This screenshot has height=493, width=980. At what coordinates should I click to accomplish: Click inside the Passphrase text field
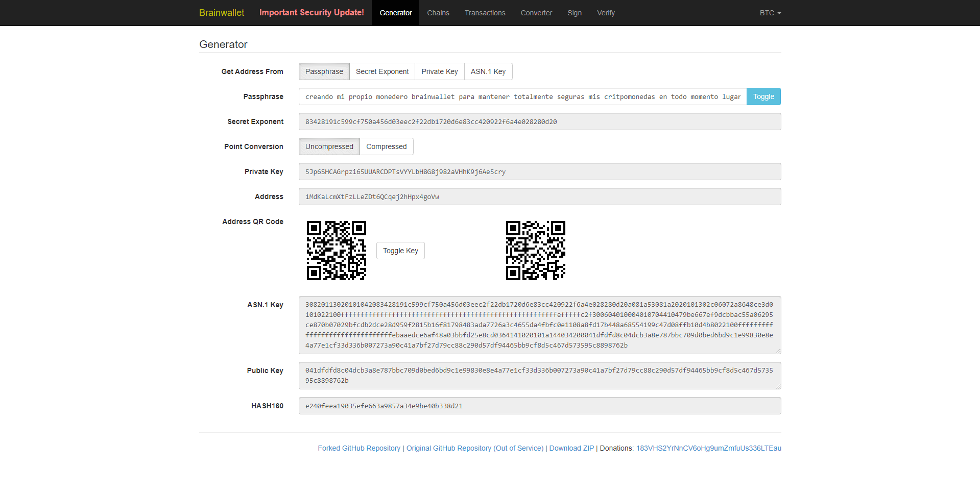(x=522, y=96)
